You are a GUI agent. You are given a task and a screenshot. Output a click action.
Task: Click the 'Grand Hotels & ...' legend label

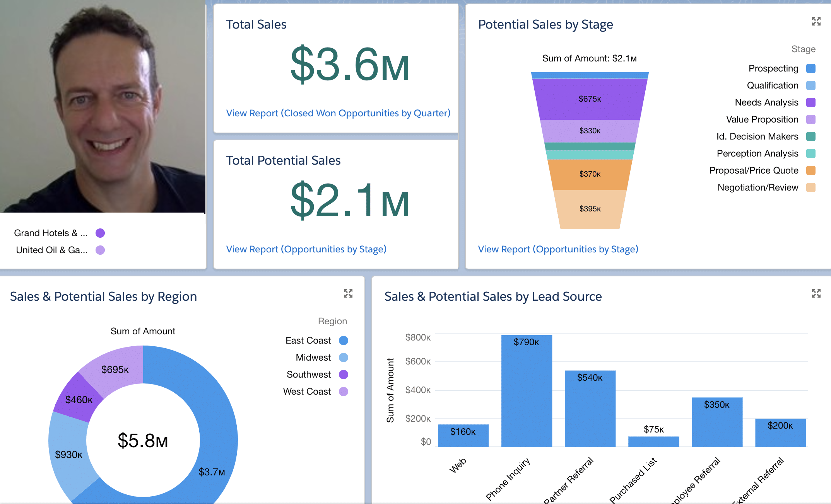(x=51, y=233)
